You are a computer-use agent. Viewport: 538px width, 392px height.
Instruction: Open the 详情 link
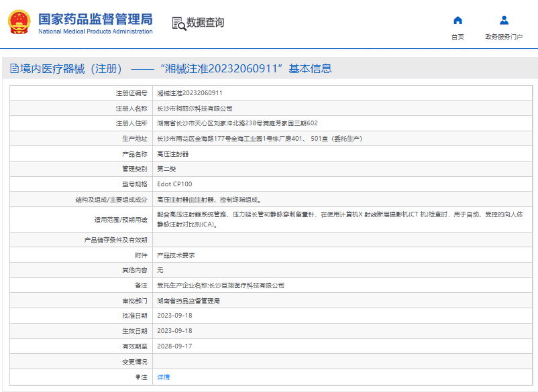click(x=163, y=377)
